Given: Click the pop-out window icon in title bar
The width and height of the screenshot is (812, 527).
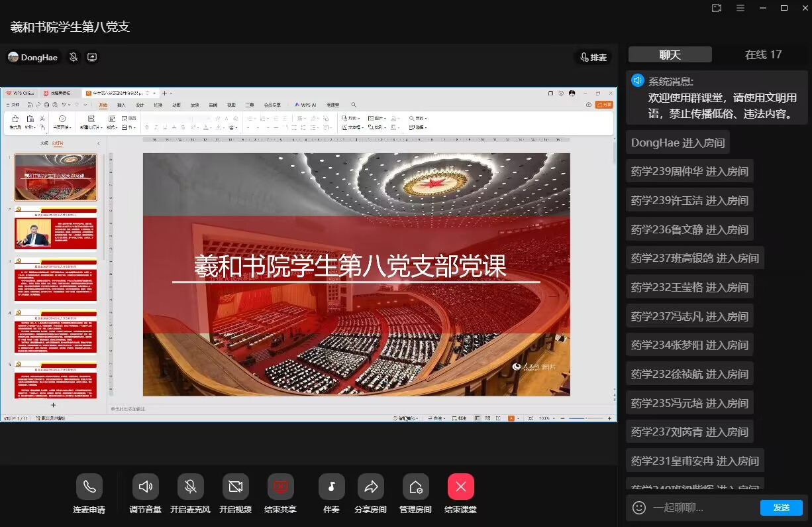Looking at the screenshot, I should pos(716,8).
